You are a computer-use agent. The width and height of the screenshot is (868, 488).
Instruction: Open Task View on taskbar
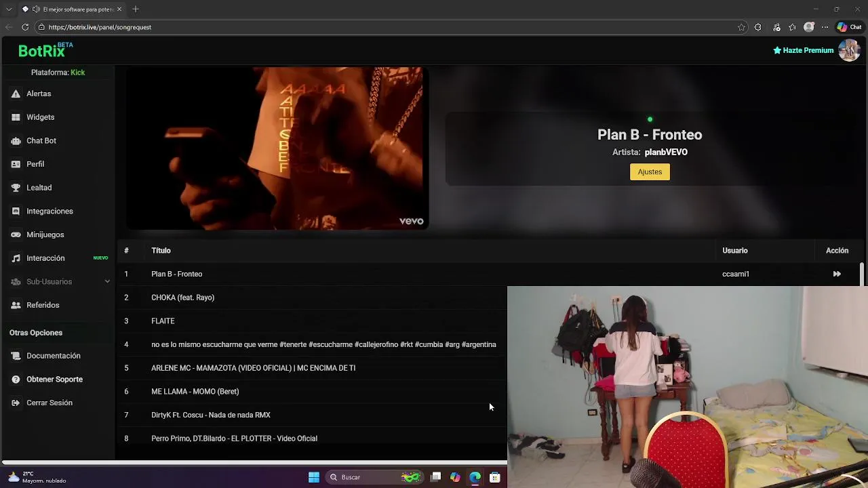[436, 477]
